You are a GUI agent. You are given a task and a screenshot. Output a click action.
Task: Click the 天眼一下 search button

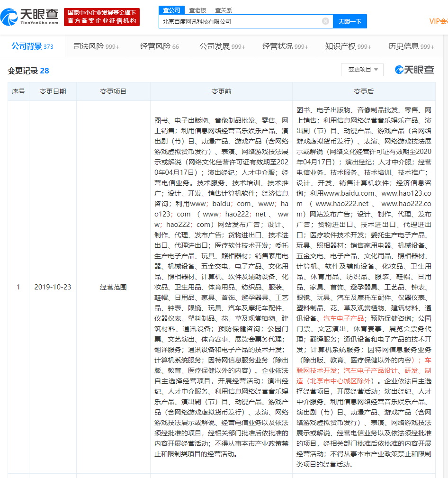(349, 21)
